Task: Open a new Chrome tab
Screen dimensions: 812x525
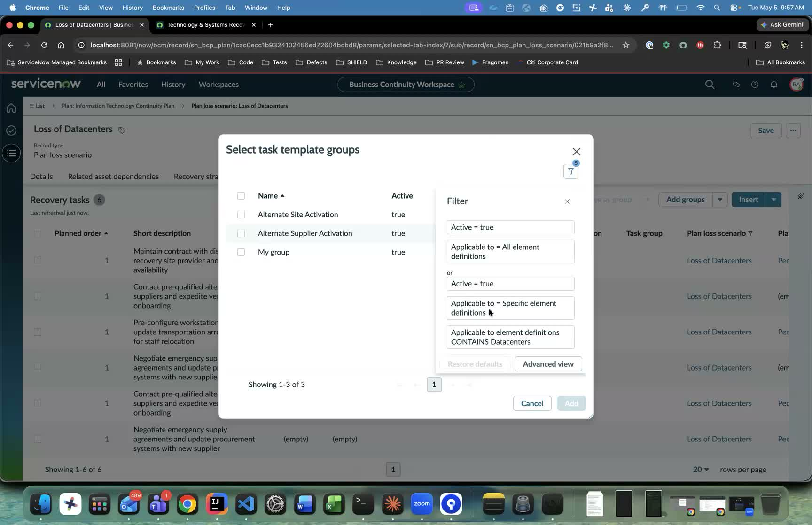Action: pos(270,25)
